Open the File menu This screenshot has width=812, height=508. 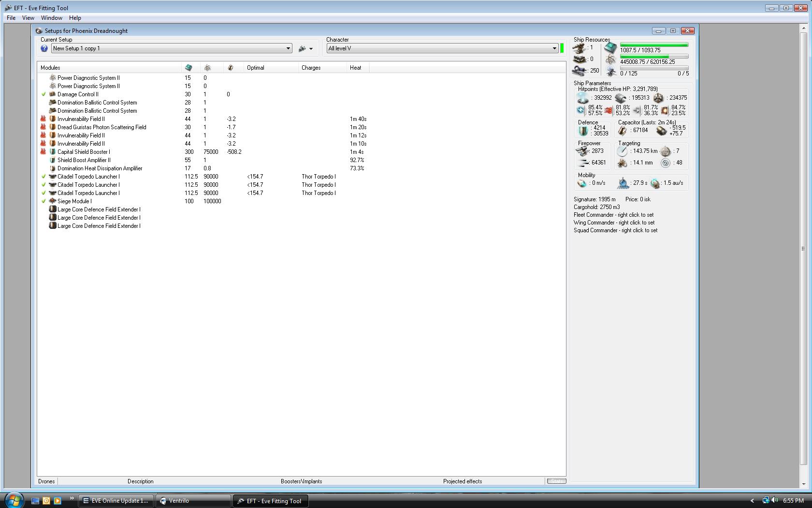pos(11,18)
